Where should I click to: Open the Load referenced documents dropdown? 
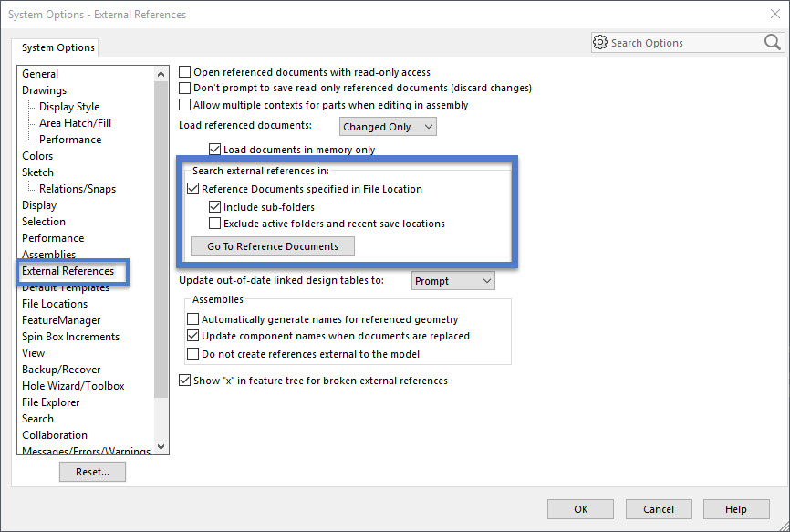tap(388, 127)
